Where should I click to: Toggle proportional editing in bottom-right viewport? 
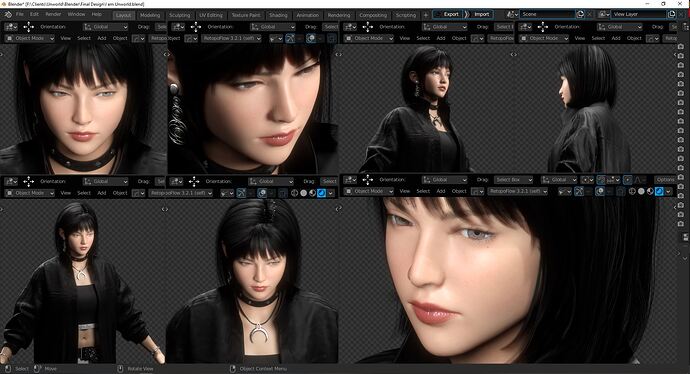pyautogui.click(x=628, y=180)
